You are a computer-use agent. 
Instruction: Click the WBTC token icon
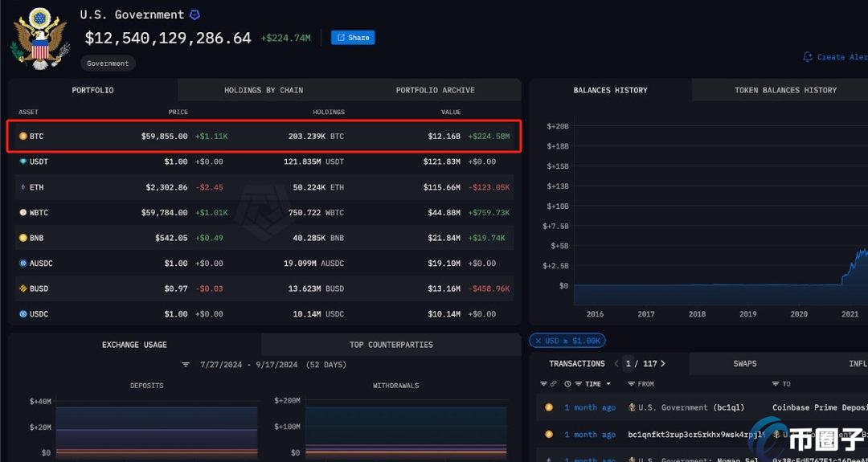pyautogui.click(x=23, y=212)
